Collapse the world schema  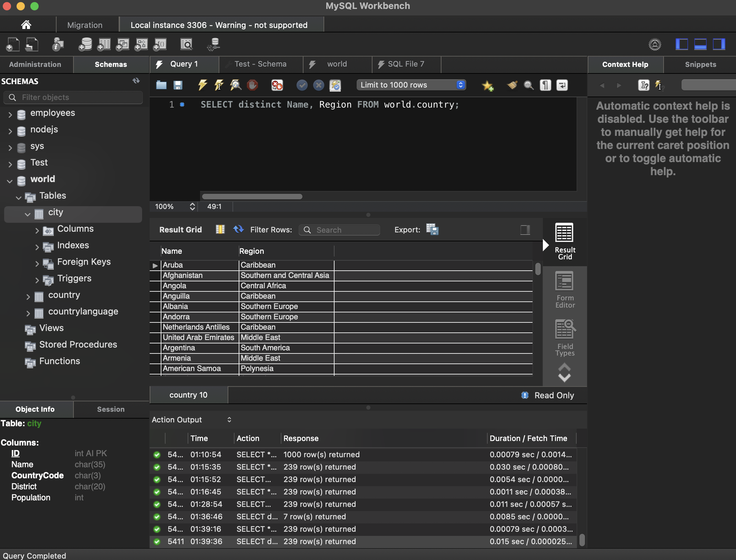point(10,181)
